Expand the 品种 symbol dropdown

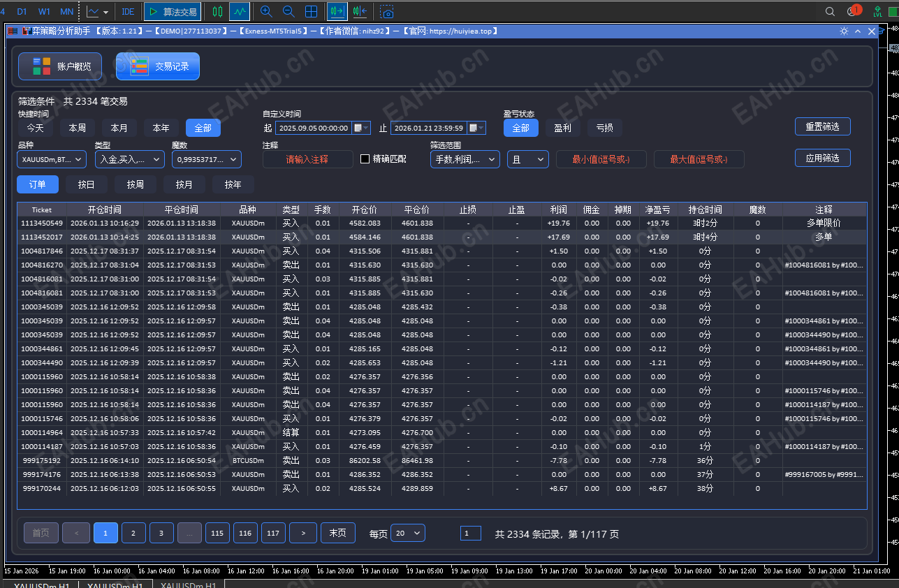(53, 159)
